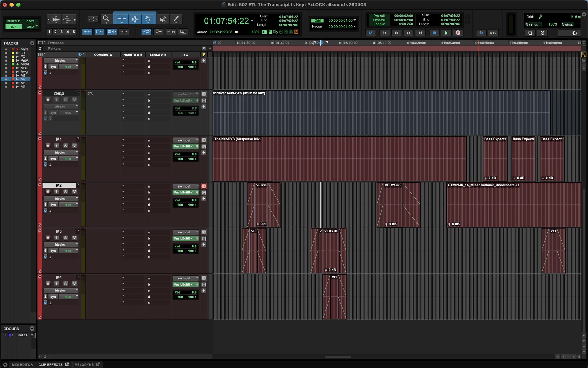
Task: Select the Zoomer magnifier tool
Action: [x=106, y=19]
